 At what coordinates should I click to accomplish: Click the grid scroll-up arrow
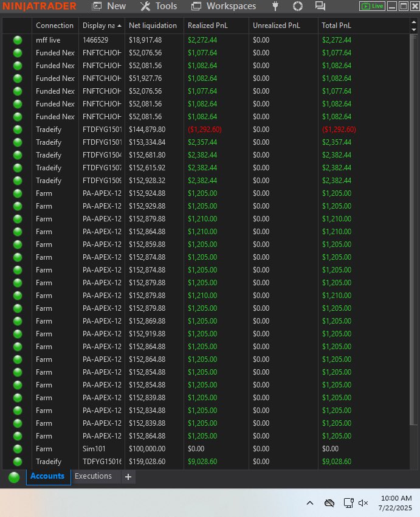[x=414, y=23]
